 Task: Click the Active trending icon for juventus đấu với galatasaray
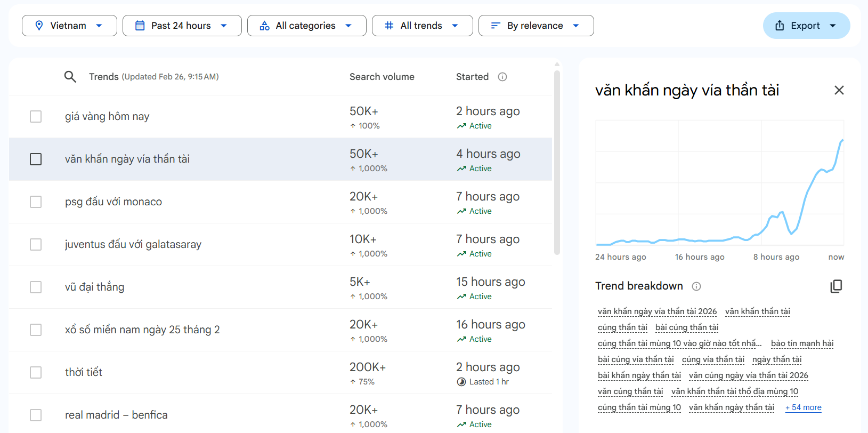tap(461, 254)
